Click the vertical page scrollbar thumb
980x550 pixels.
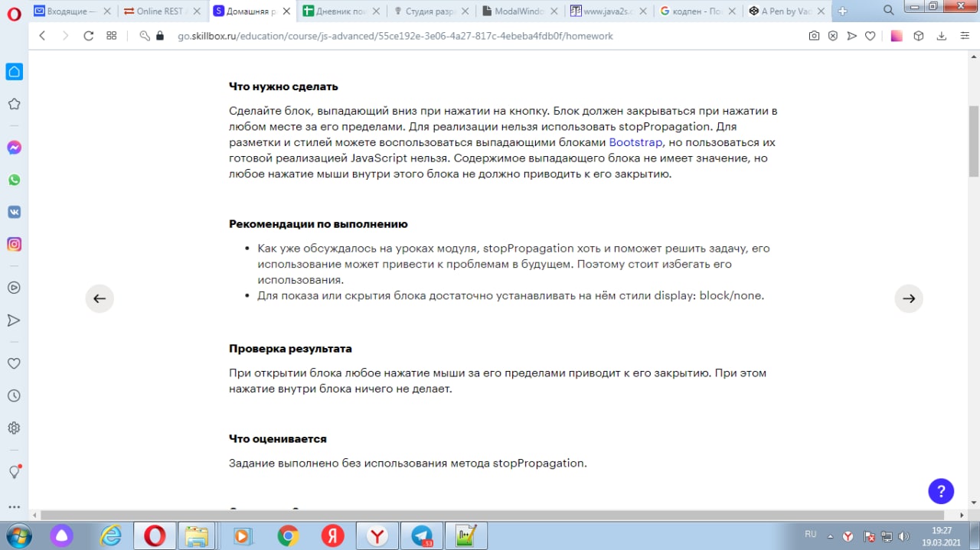974,142
